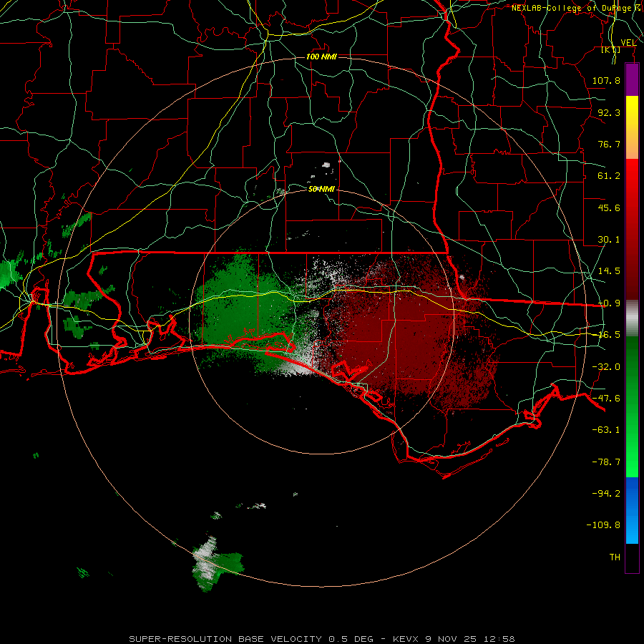The height and width of the screenshot is (644, 644).
Task: Pick the gray near-zero segment of color bar
Action: coord(632,318)
